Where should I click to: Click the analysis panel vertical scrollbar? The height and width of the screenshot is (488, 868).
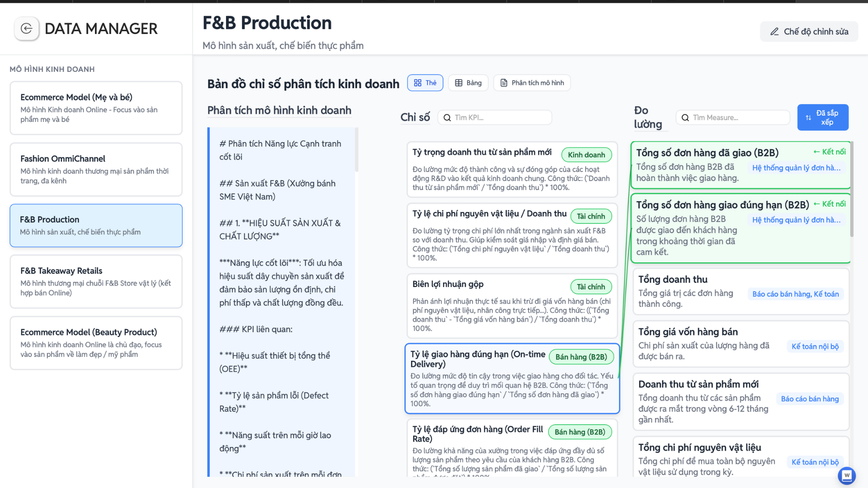pos(357,150)
